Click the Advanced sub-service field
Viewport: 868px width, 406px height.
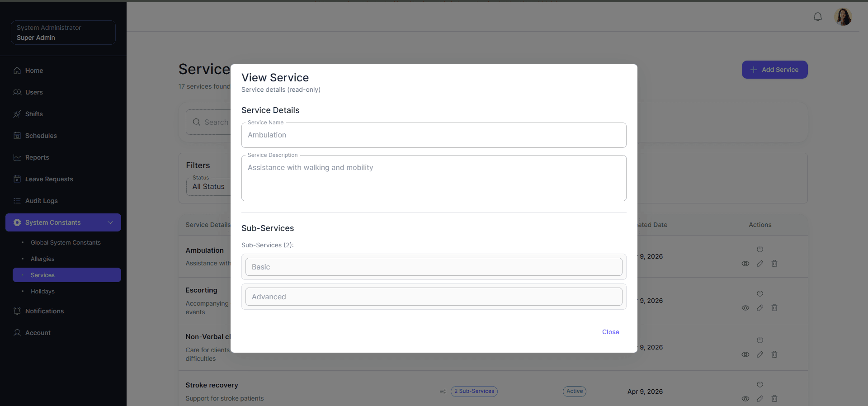[x=434, y=297]
